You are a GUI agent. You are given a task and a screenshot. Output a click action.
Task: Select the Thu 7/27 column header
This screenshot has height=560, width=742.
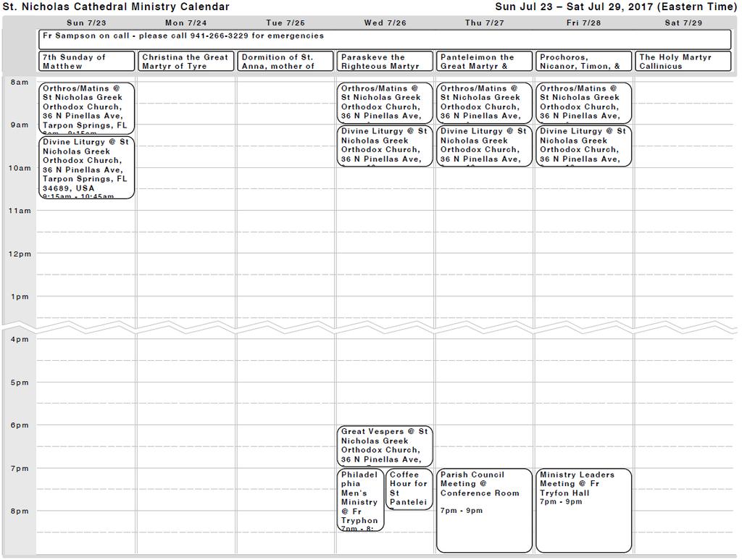[484, 22]
